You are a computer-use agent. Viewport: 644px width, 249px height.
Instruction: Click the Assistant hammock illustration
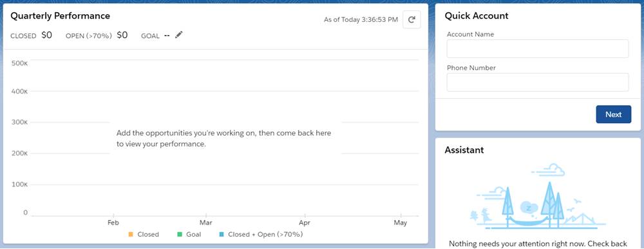click(537, 196)
